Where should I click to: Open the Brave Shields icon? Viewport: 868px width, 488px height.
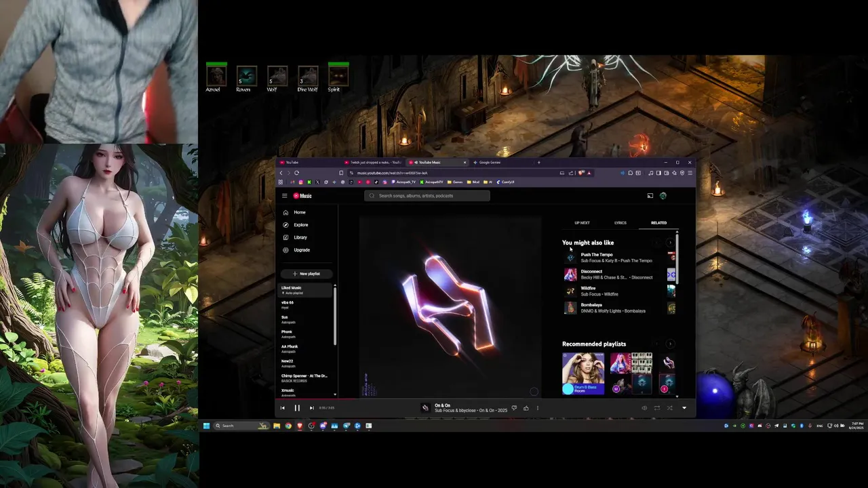[x=582, y=173]
